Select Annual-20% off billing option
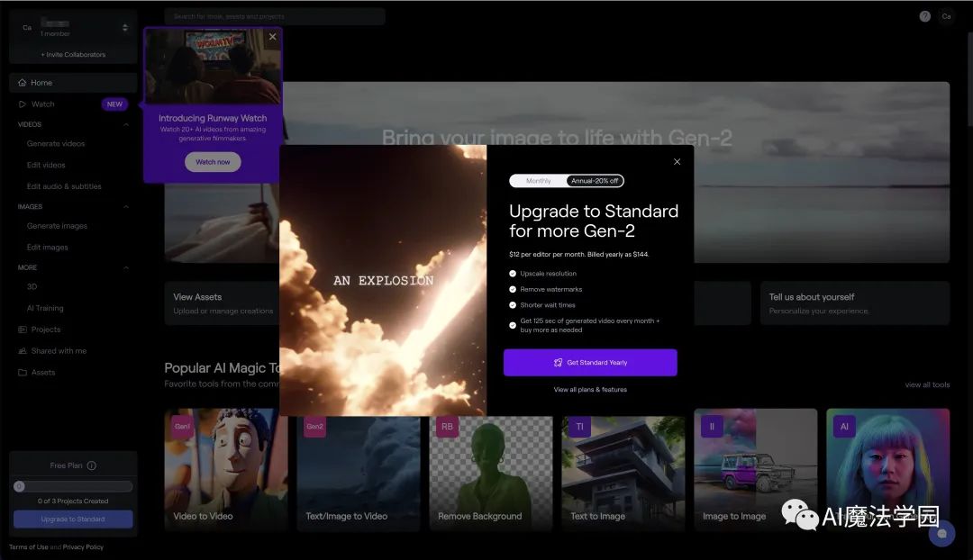The image size is (973, 560). pos(595,181)
